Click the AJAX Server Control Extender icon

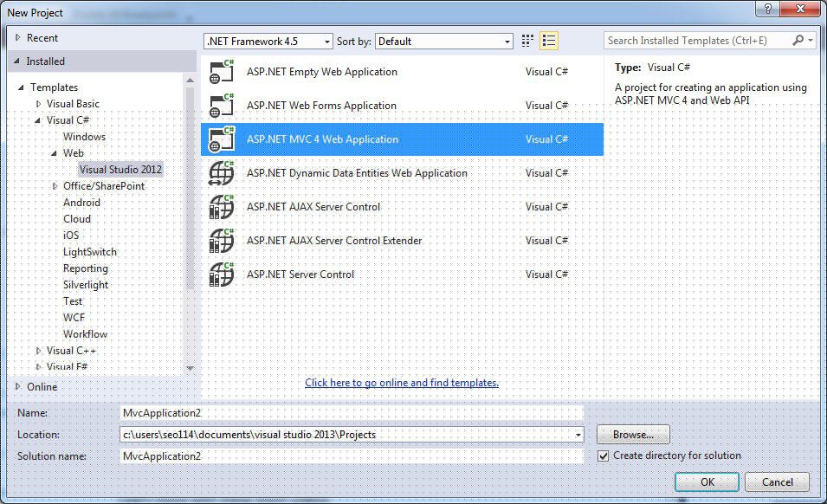pos(223,241)
